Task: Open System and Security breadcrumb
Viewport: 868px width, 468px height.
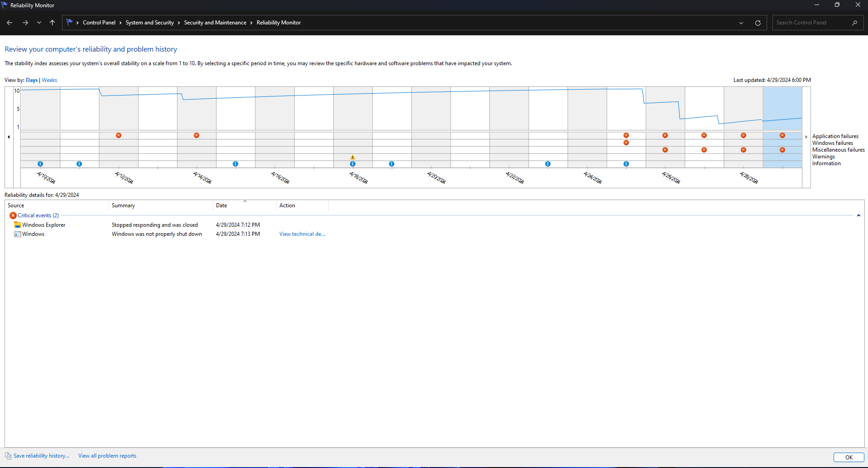Action: pyautogui.click(x=150, y=23)
